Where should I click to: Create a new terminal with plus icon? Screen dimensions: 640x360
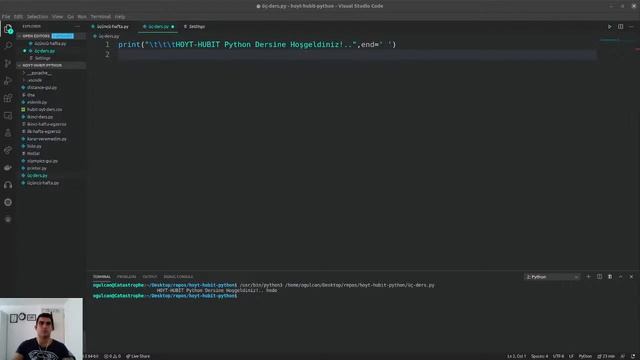[588, 277]
